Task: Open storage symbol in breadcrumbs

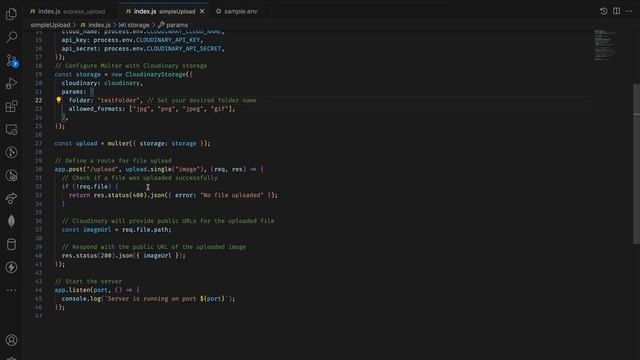Action: pos(134,25)
